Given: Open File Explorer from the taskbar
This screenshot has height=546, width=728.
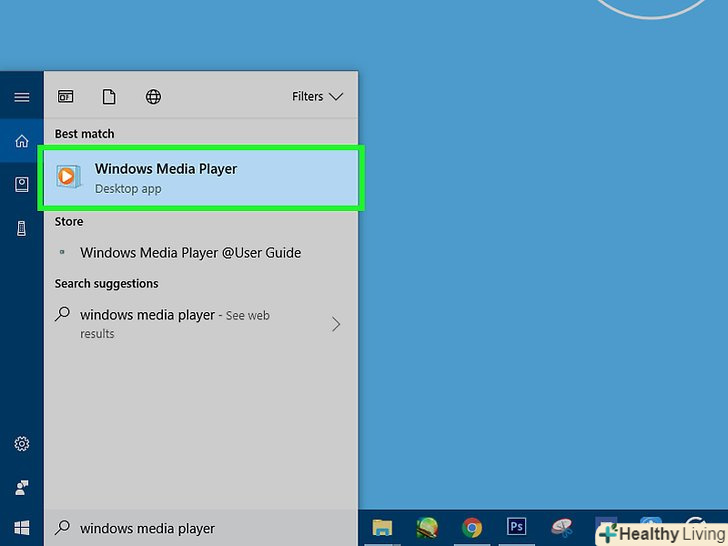Looking at the screenshot, I should coord(382,528).
